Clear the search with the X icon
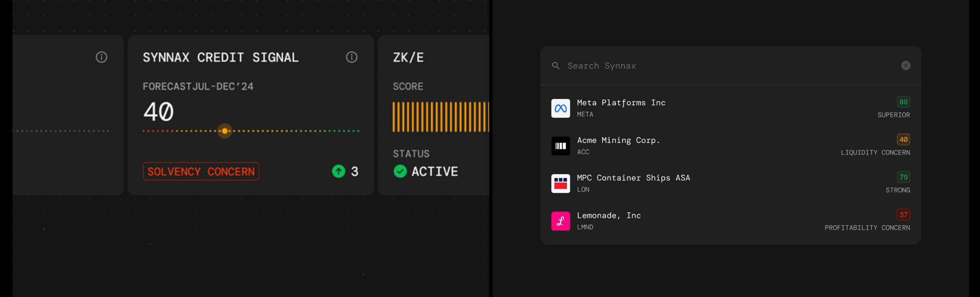Viewport: 980px width, 297px height. coord(906,66)
